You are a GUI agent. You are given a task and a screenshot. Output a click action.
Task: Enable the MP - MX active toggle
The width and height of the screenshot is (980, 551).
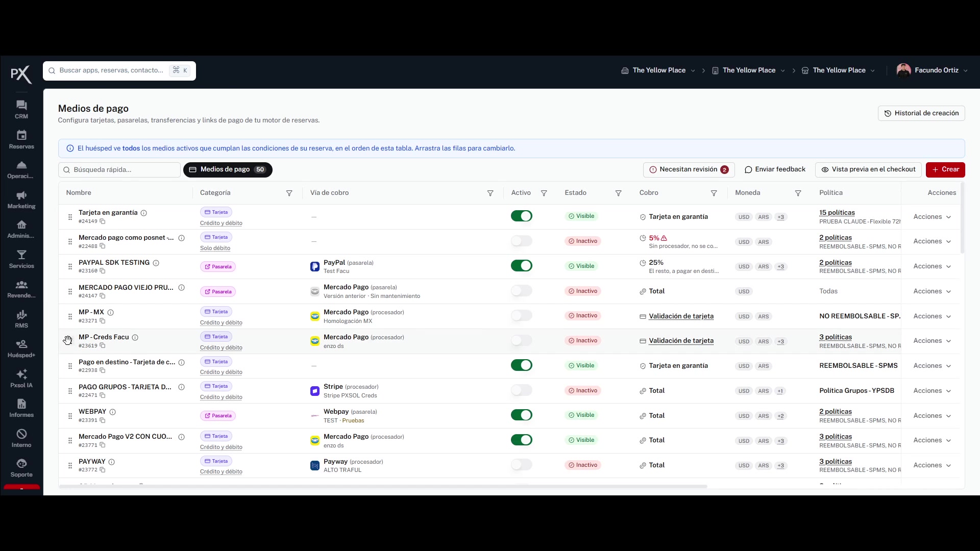(x=522, y=315)
